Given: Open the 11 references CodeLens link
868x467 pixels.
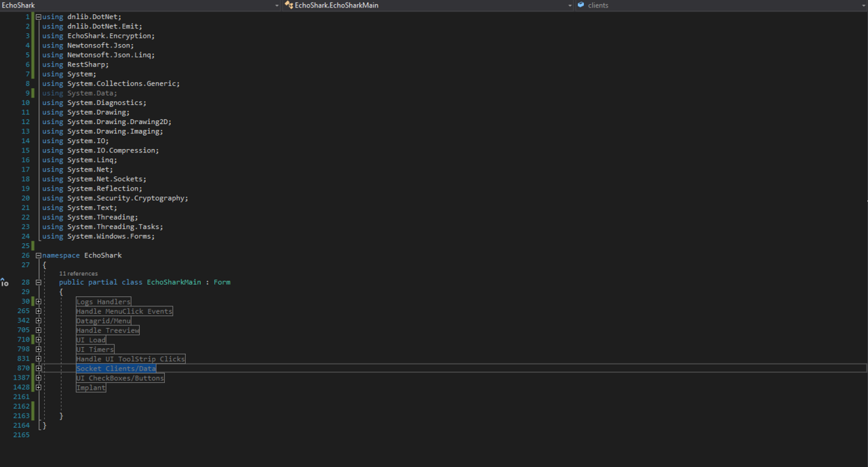Looking at the screenshot, I should coord(78,274).
